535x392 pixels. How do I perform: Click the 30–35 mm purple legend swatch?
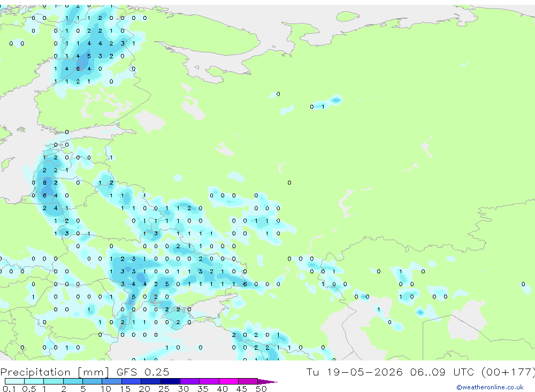[190, 381]
